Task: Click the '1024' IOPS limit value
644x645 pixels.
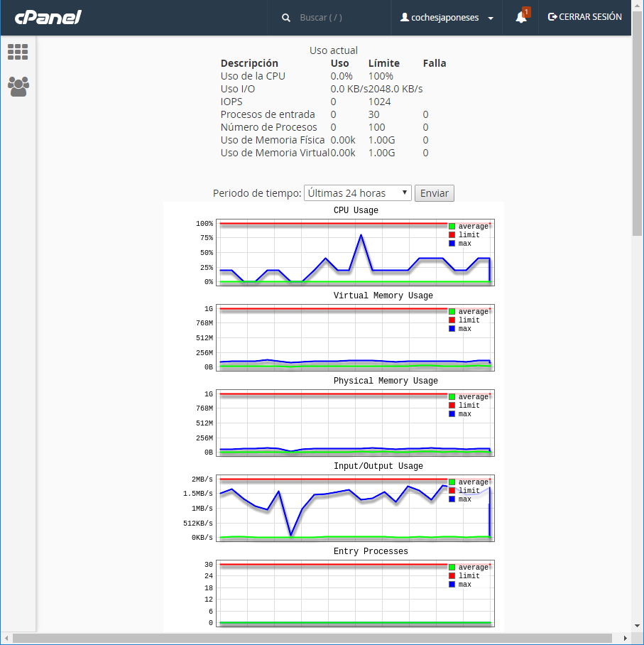Action: point(380,102)
